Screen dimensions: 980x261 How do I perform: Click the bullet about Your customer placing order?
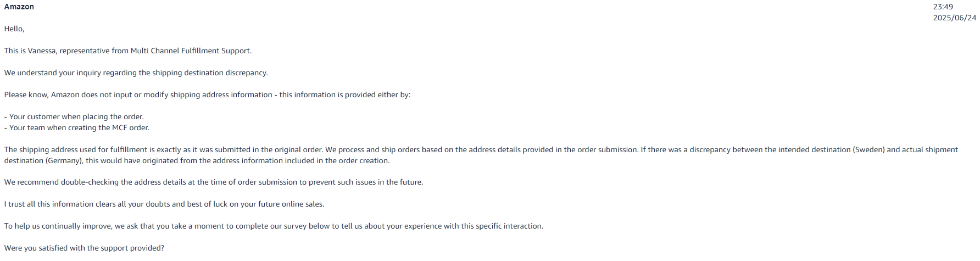74,116
